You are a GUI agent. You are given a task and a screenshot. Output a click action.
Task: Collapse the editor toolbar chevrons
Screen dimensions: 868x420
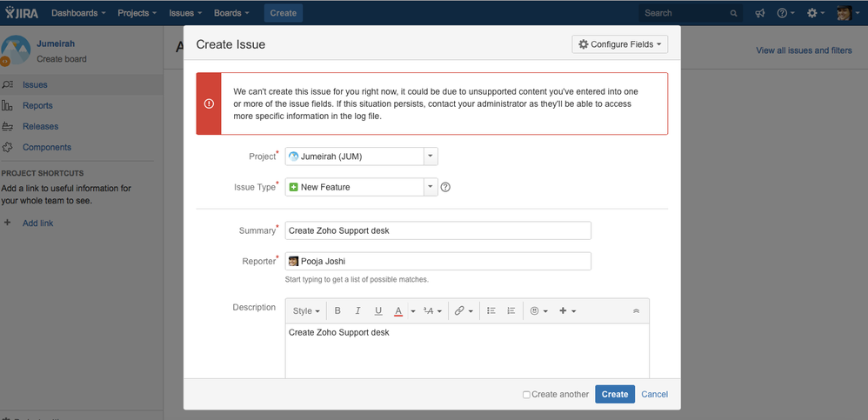coord(636,311)
